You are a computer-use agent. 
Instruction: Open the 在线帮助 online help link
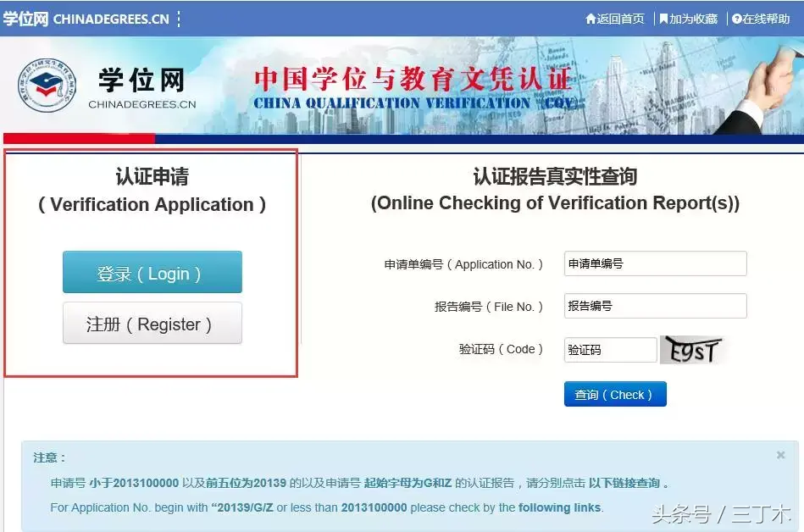pyautogui.click(x=761, y=19)
